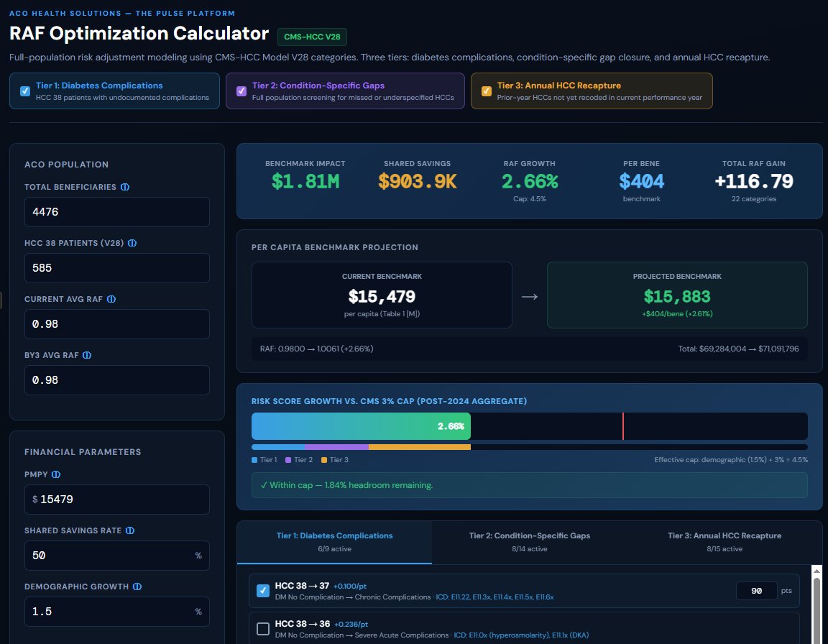The width and height of the screenshot is (828, 644).
Task: Click the blue Tier 1 legend swatch
Action: pyautogui.click(x=254, y=460)
